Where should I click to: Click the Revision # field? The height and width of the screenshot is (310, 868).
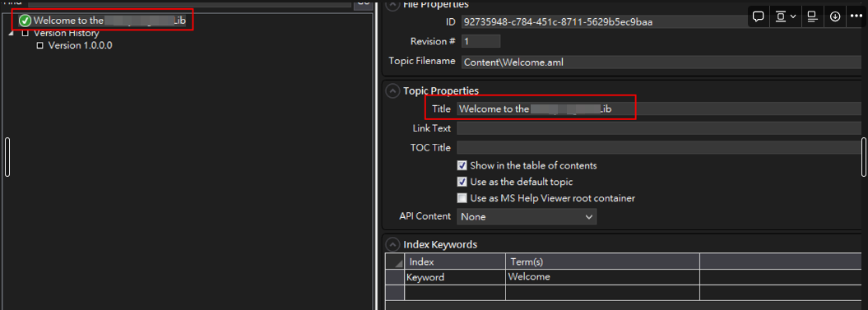[x=480, y=41]
